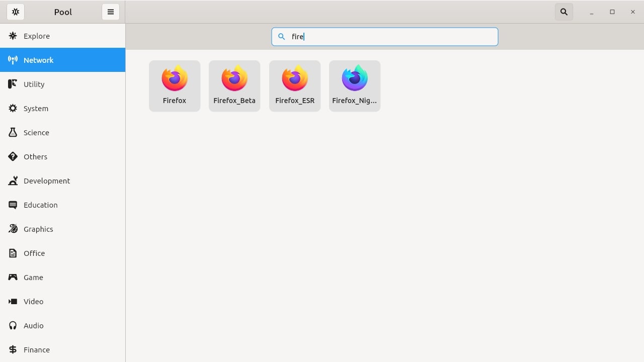The height and width of the screenshot is (362, 644).
Task: Click the Graphics category icon
Action: [13, 229]
